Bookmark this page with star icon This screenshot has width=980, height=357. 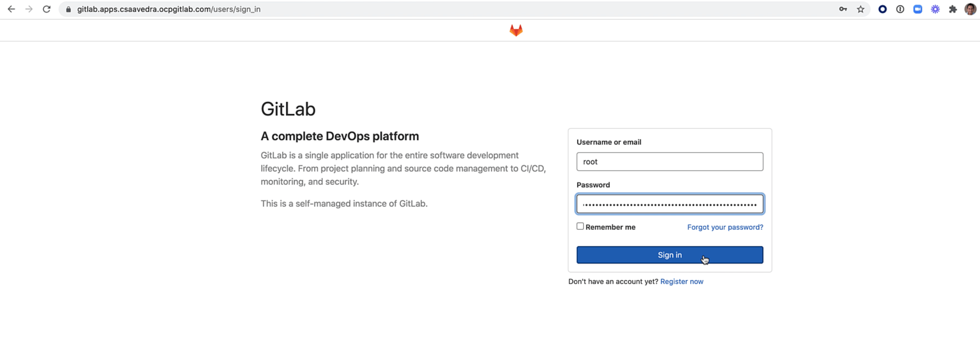tap(860, 9)
